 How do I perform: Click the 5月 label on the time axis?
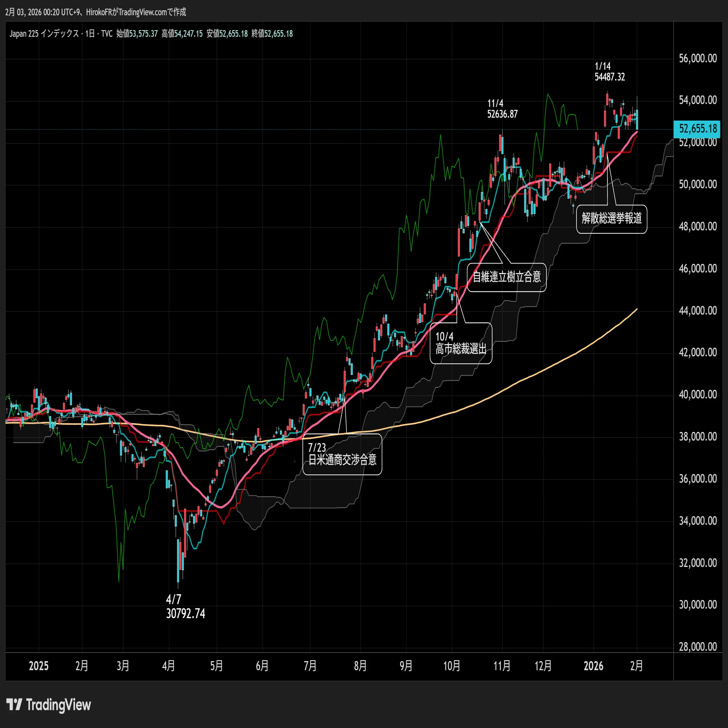click(216, 666)
